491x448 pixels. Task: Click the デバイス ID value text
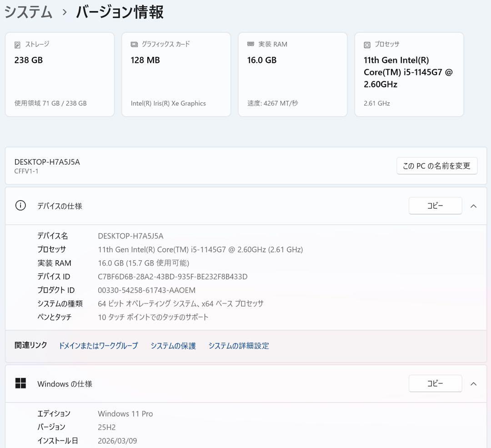172,277
